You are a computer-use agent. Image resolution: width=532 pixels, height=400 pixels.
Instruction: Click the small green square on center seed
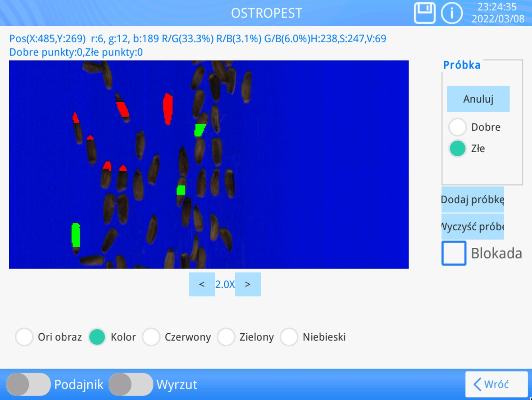(x=181, y=190)
